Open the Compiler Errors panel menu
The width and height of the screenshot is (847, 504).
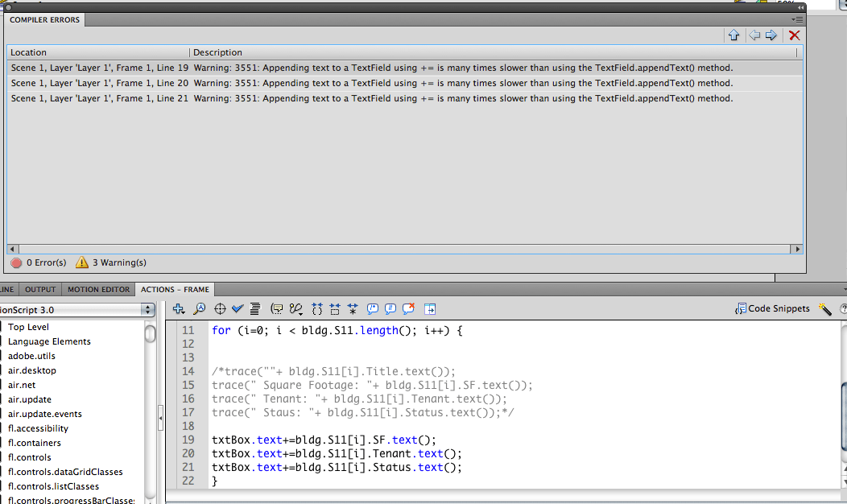click(x=796, y=19)
